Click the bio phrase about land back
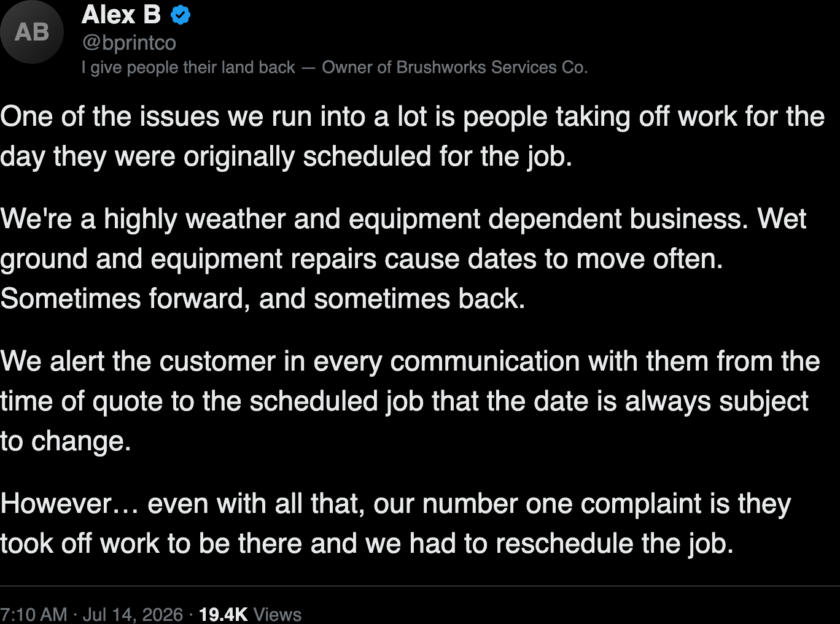Screen dimensions: 840x624 pyautogui.click(x=189, y=67)
